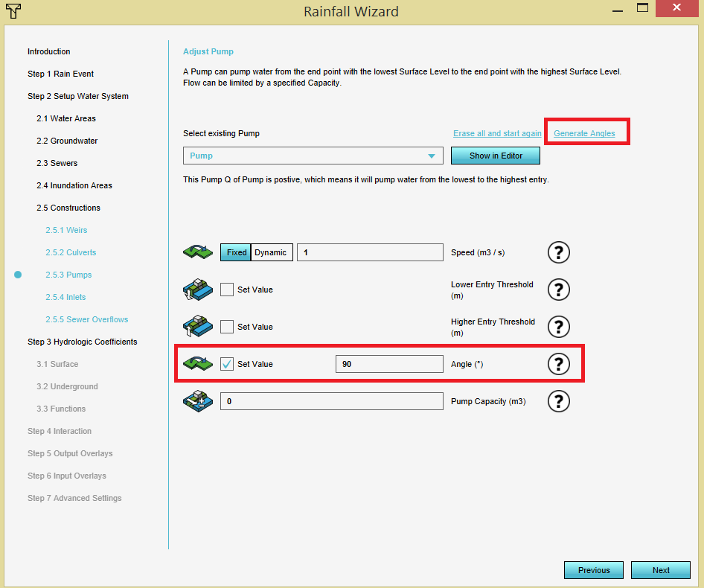This screenshot has height=588, width=704.
Task: Click the Pump Capacity icon
Action: pyautogui.click(x=197, y=401)
